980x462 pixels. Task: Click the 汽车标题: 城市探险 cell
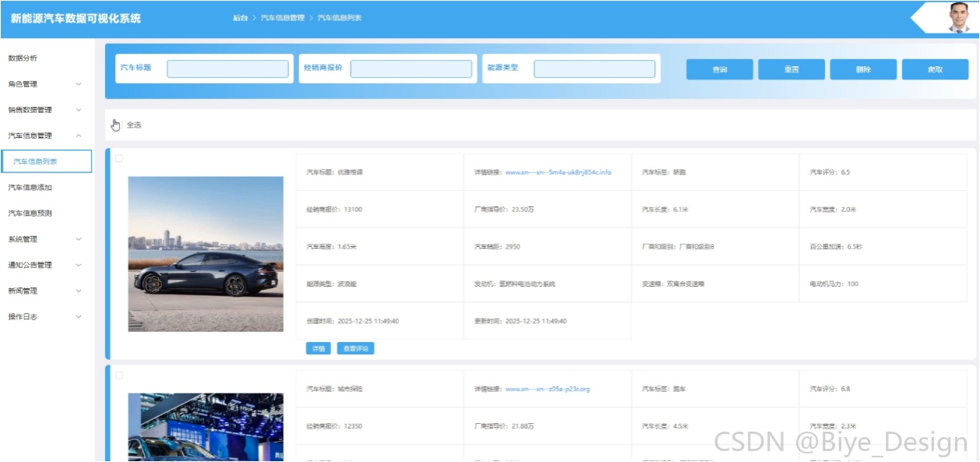[379, 389]
